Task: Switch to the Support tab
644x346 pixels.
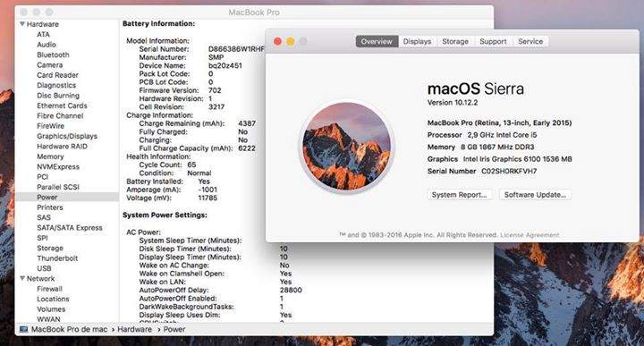Action: click(493, 41)
